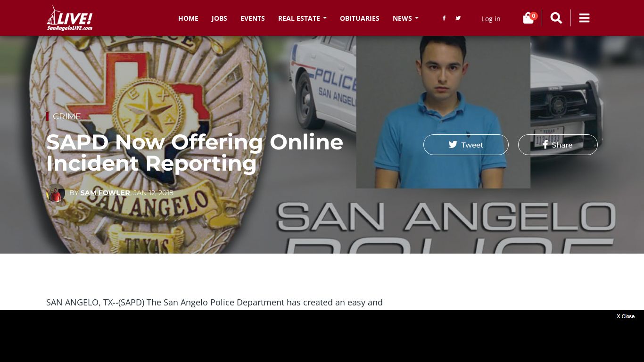This screenshot has height=362, width=644.
Task: Click Sam Fowler's author avatar
Action: [56, 193]
